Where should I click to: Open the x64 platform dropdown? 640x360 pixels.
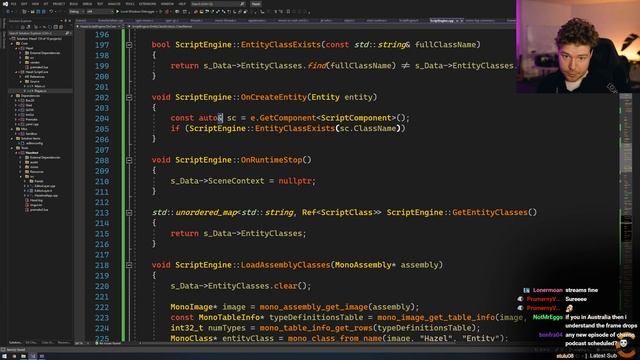(100, 11)
